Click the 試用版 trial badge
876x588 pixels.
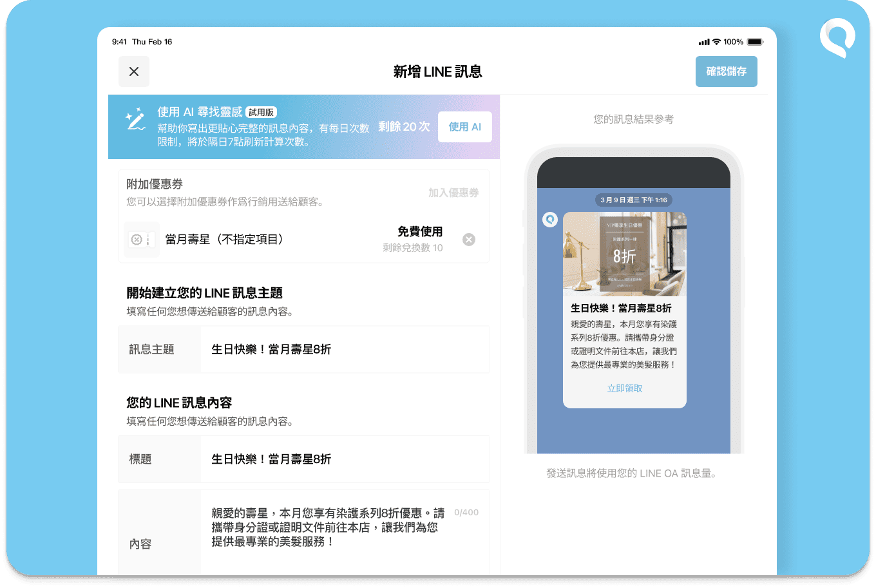point(262,112)
